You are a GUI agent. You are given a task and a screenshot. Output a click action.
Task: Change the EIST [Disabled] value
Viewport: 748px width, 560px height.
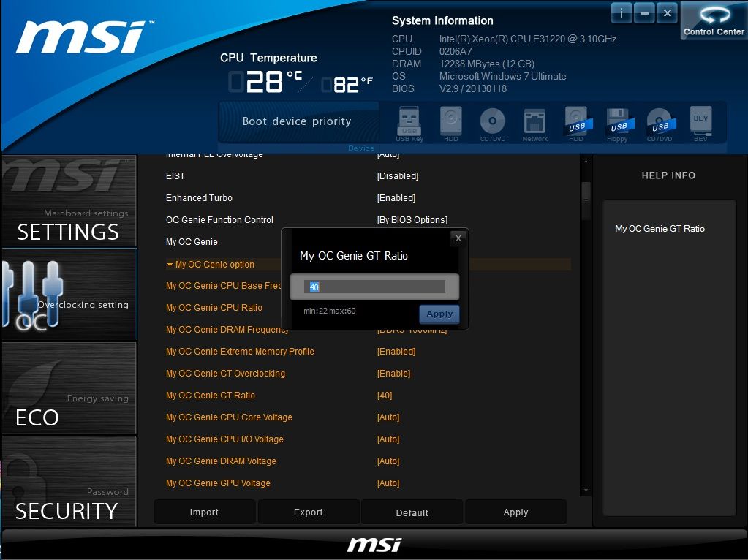(397, 176)
